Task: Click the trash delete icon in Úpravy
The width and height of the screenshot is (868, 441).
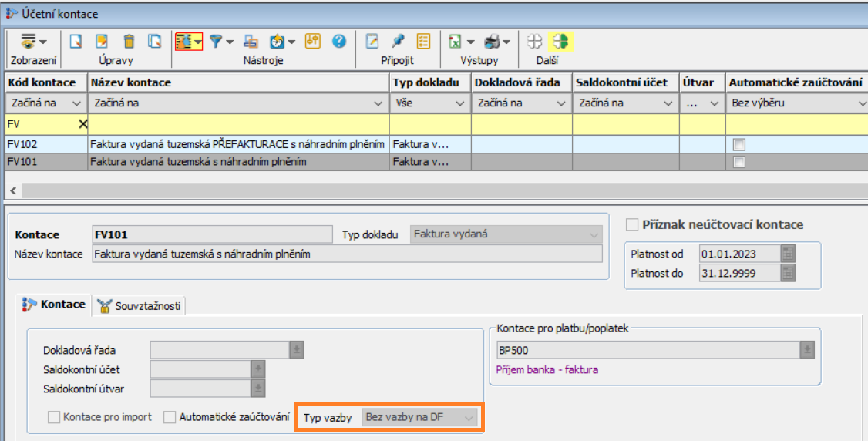Action: coord(130,42)
